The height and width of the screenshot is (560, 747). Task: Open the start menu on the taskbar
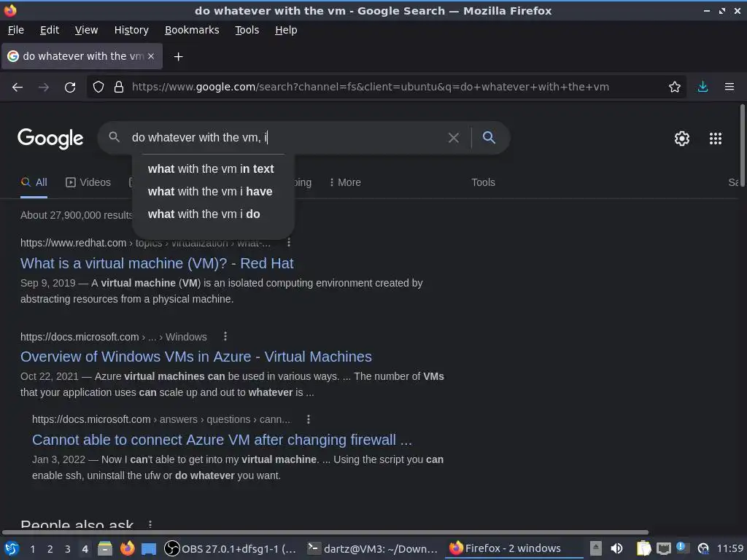coord(12,548)
